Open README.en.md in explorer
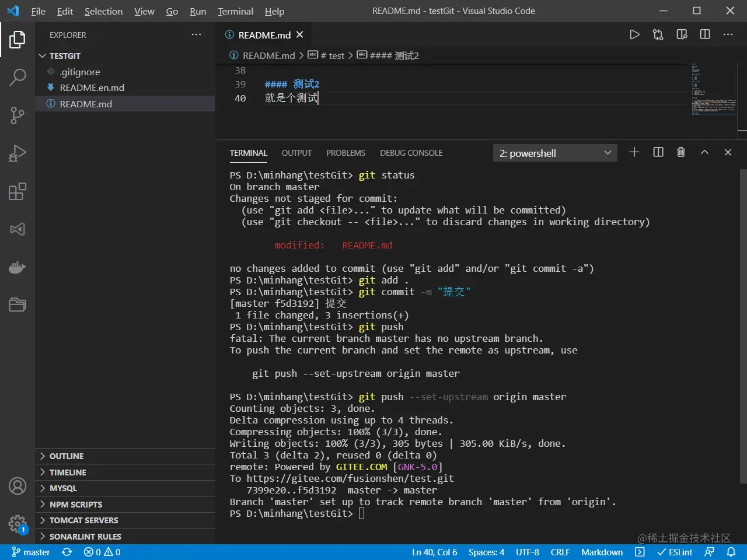This screenshot has width=747, height=560. coord(125,87)
